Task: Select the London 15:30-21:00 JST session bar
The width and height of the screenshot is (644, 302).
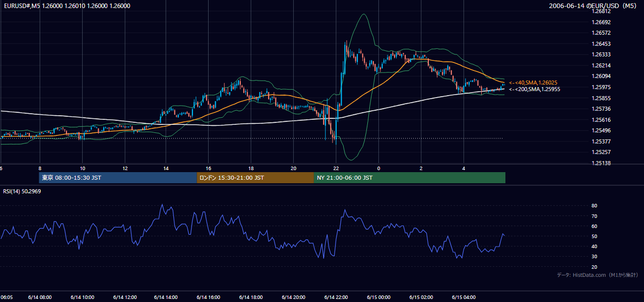Action: tap(255, 178)
